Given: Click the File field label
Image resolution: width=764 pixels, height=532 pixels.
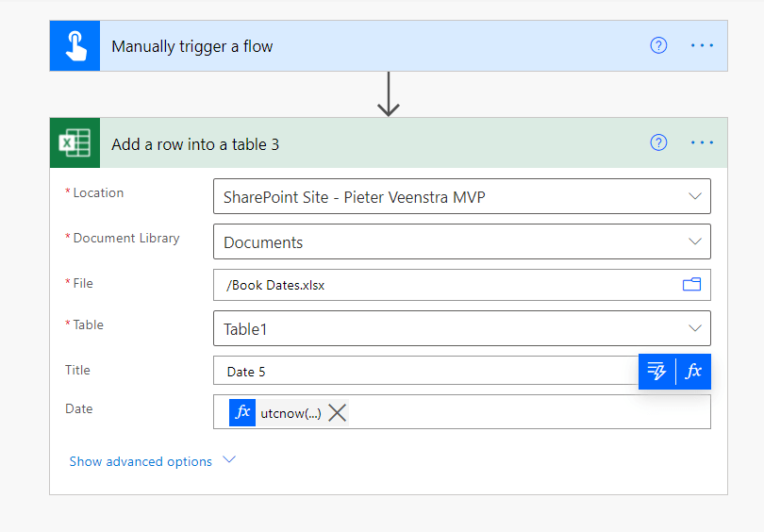Looking at the screenshot, I should tap(83, 283).
